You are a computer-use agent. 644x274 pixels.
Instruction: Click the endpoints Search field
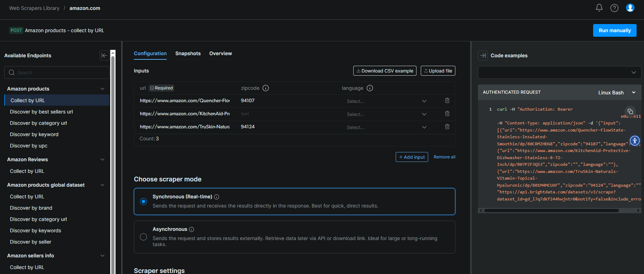click(57, 72)
